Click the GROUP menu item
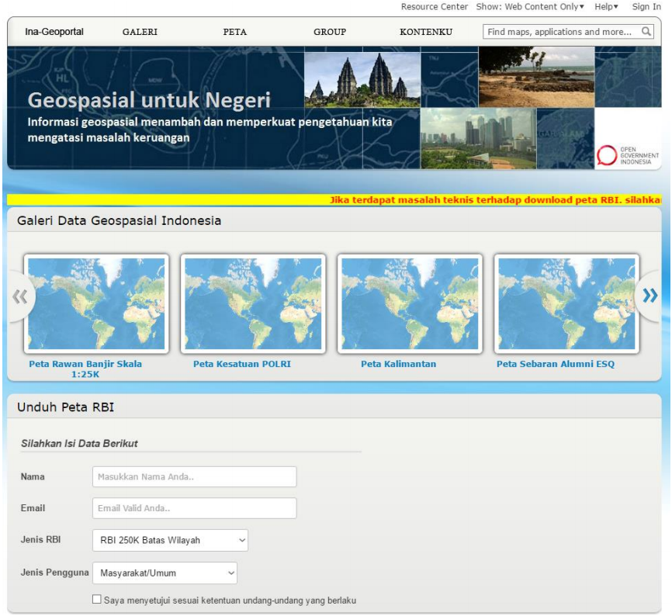The height and width of the screenshot is (616, 672). coord(330,32)
